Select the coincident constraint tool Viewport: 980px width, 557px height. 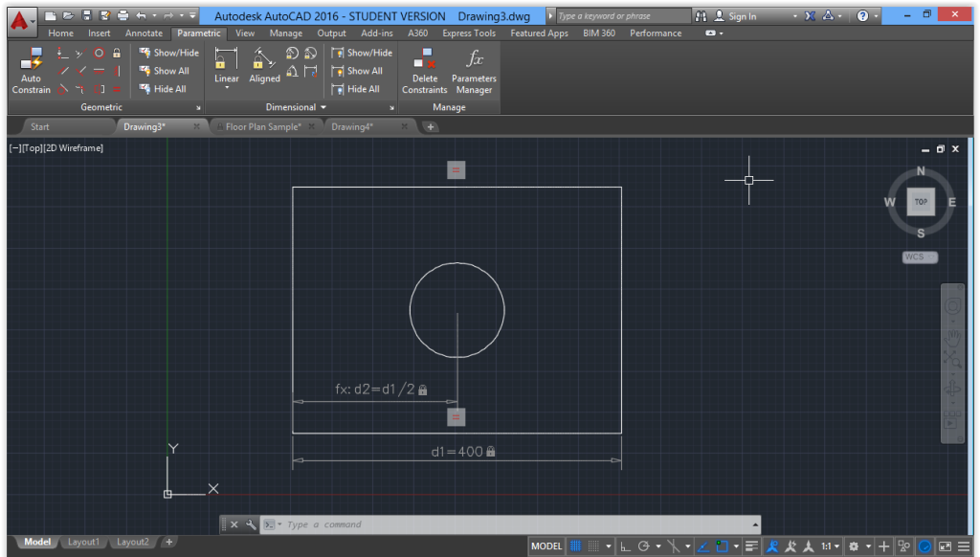pos(60,53)
